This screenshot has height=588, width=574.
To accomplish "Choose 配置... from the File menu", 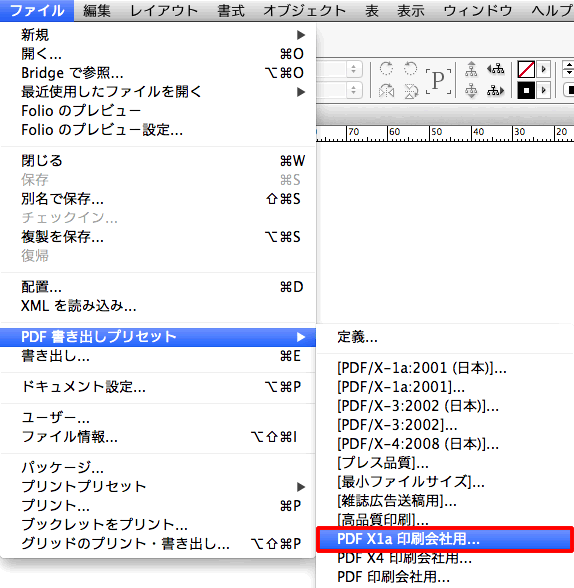I will coord(158,287).
